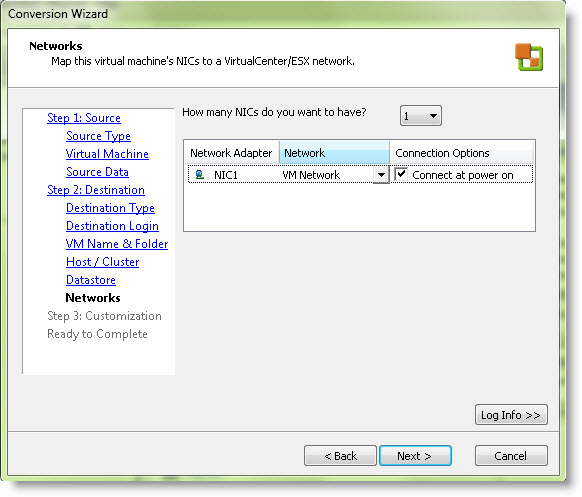Select the Datastore step link
Screen dimensions: 582x497
tap(91, 280)
